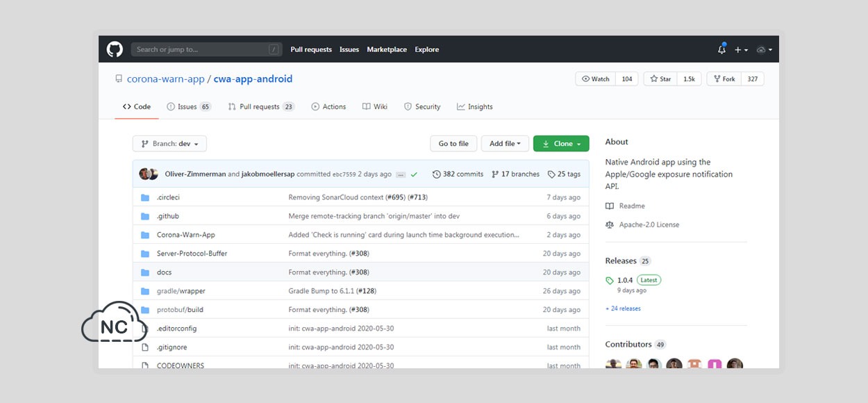Image resolution: width=868 pixels, height=403 pixels.
Task: Open the 382 commits history link
Action: pos(458,174)
